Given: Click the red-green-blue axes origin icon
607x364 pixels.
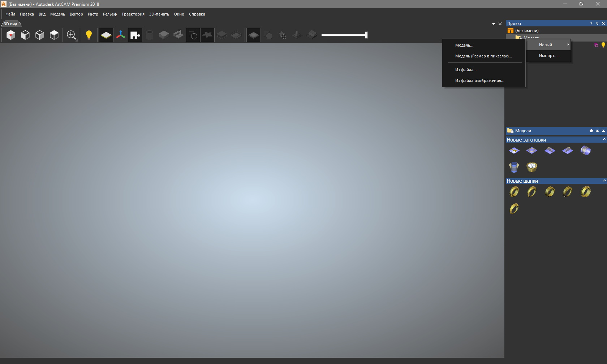Looking at the screenshot, I should tap(121, 35).
